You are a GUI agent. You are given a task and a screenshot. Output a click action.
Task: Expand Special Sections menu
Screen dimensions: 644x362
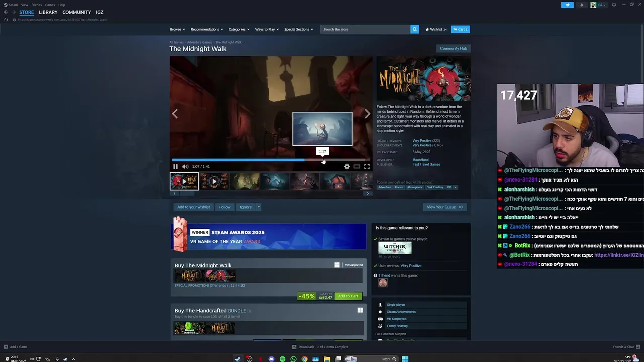298,29
